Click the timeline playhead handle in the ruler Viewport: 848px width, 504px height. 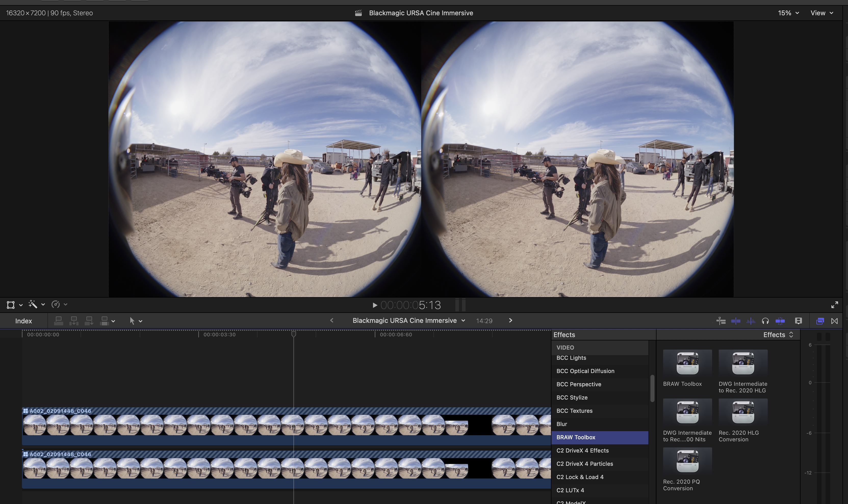(x=293, y=334)
